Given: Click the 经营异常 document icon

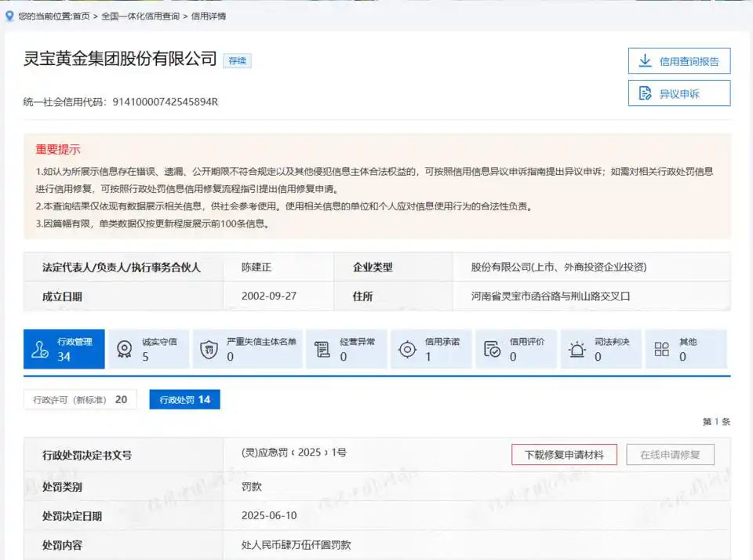Looking at the screenshot, I should (322, 349).
